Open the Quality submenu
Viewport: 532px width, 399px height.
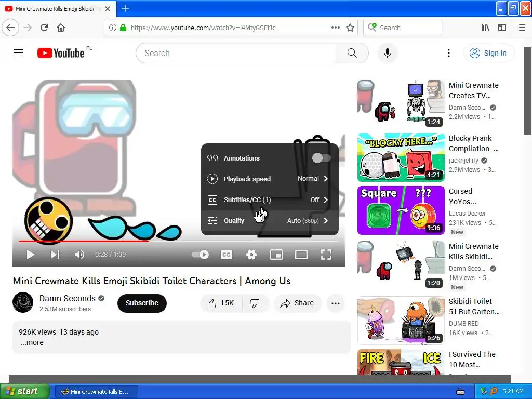[270, 220]
